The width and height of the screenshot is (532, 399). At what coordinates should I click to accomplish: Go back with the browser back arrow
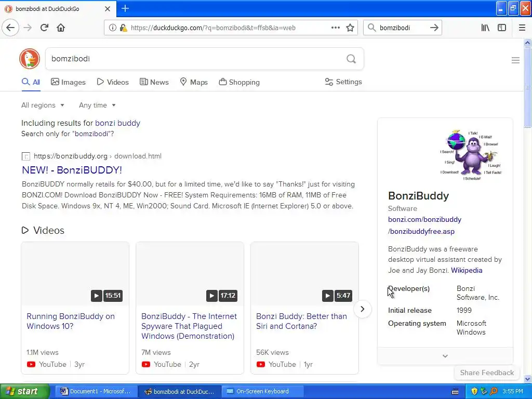point(10,28)
